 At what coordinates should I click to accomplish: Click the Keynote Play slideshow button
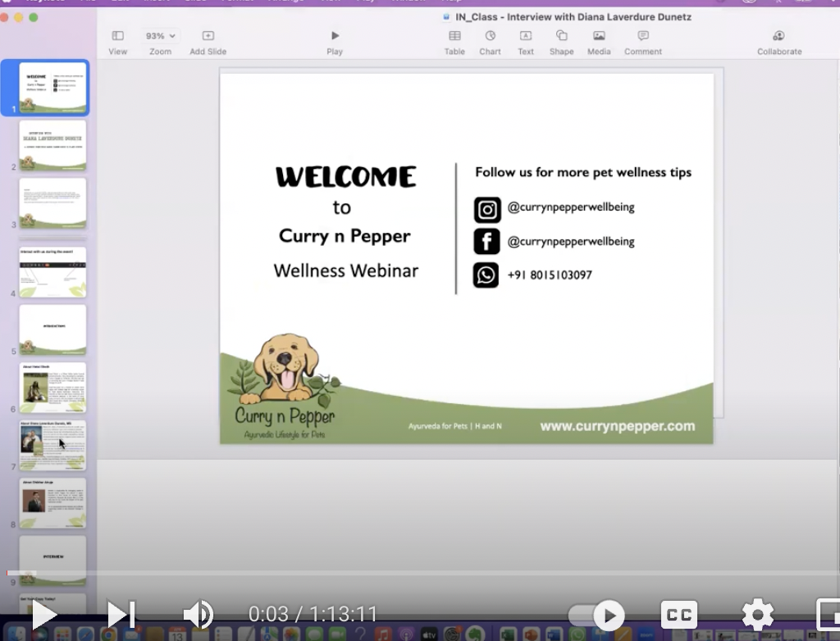click(x=335, y=36)
